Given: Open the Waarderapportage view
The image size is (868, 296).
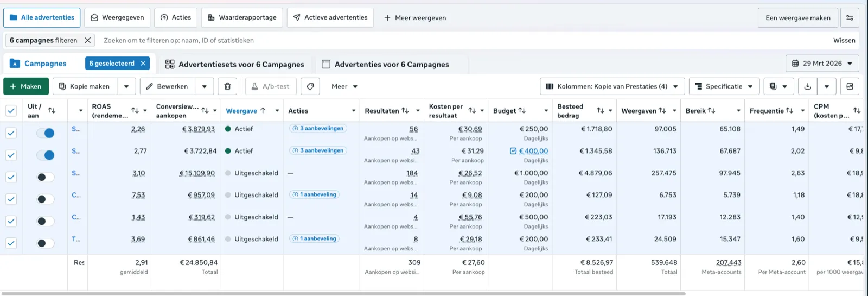Looking at the screenshot, I should point(242,17).
